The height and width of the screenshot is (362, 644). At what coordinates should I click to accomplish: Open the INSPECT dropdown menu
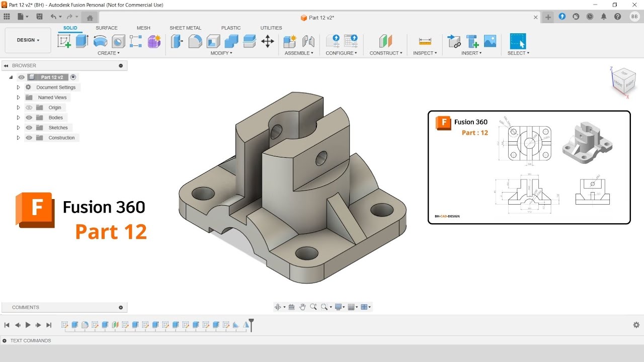click(x=425, y=53)
